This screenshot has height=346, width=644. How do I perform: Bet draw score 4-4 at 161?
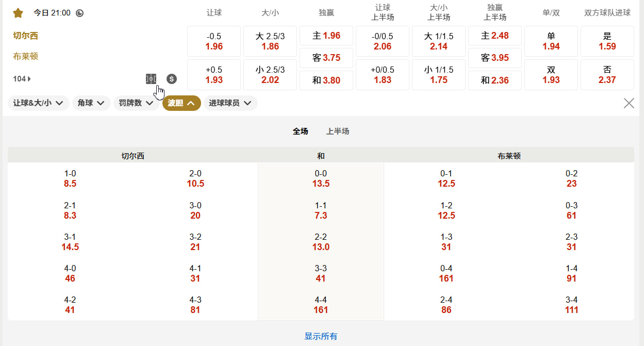(321, 305)
